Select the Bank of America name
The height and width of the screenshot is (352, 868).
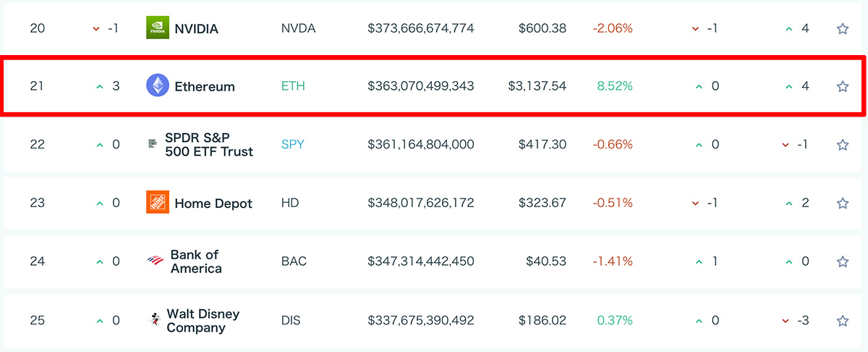196,261
